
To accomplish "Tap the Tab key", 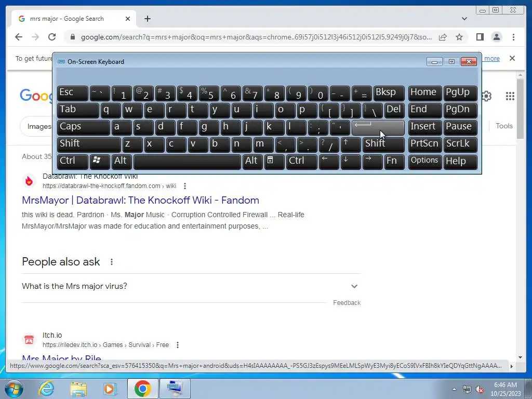I will pos(78,110).
